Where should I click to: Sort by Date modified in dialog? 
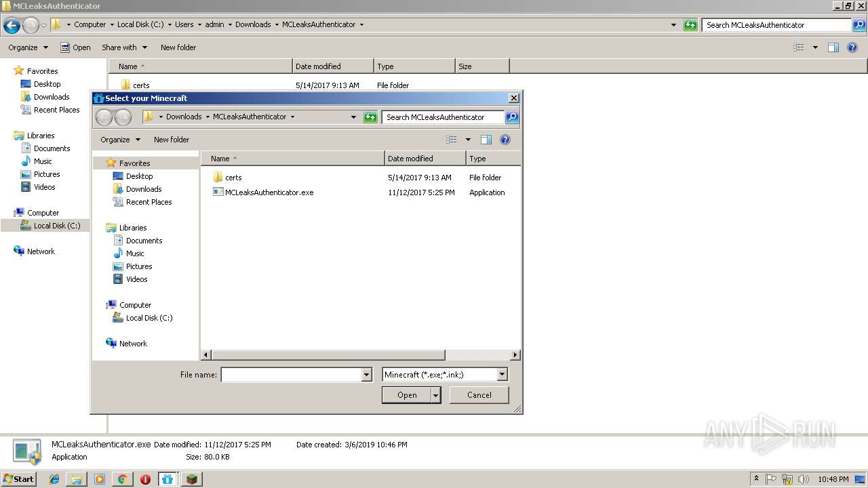(x=425, y=159)
